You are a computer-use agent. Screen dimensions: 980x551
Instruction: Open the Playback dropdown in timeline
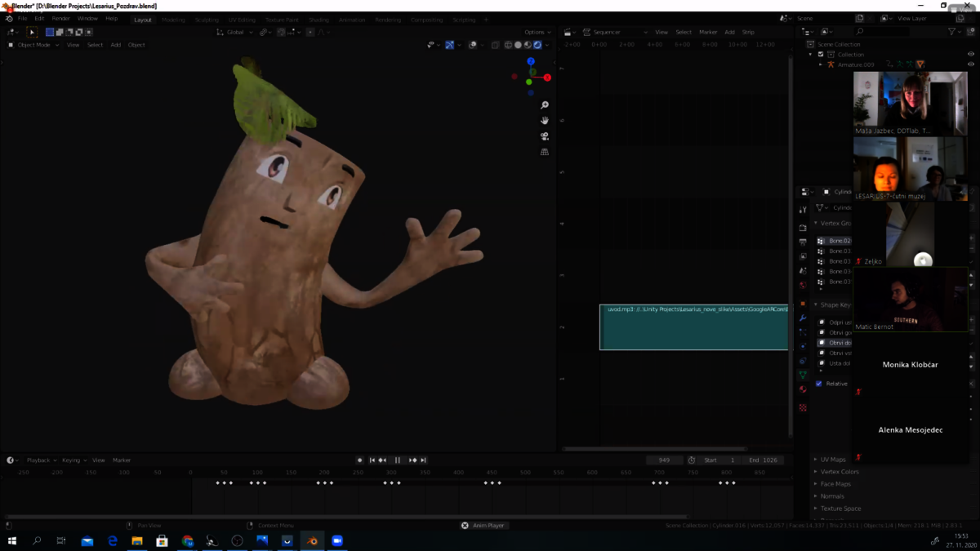[41, 460]
